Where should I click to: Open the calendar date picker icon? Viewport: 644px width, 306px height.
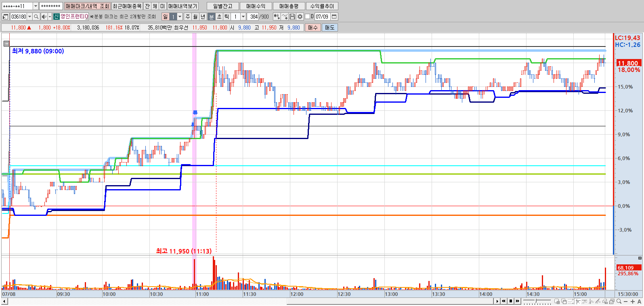pos(334,17)
